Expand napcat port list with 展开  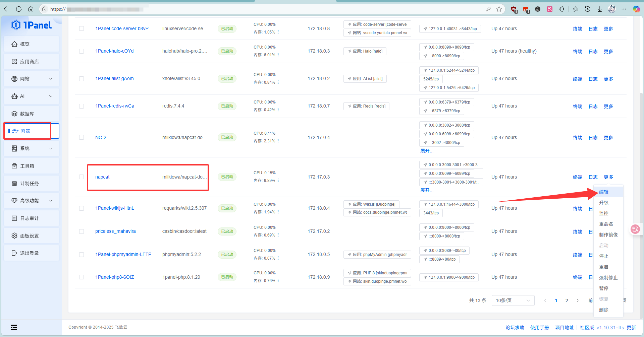427,190
